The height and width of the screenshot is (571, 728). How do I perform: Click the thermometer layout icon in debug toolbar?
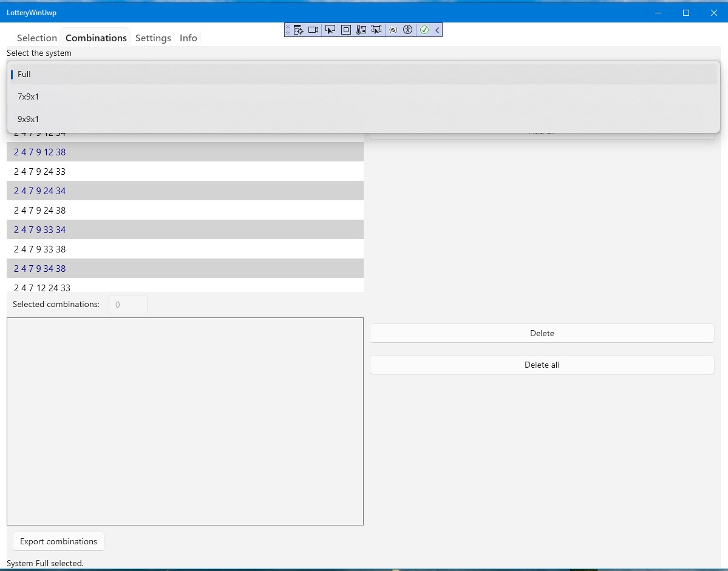point(361,30)
